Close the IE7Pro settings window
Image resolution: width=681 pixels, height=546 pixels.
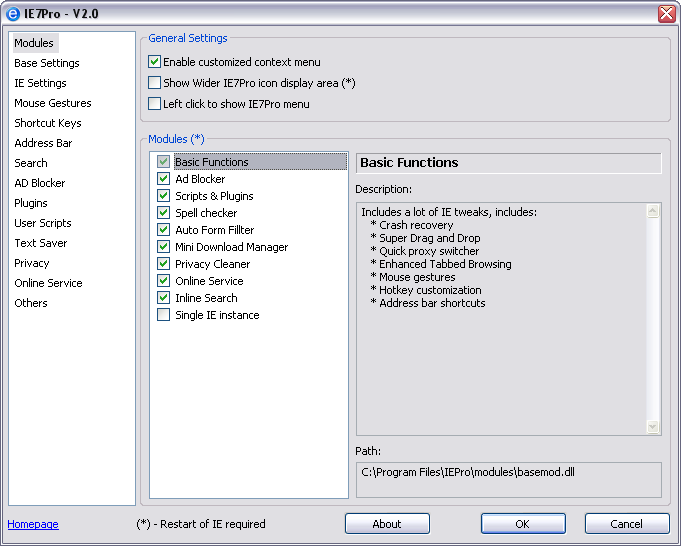(x=666, y=14)
